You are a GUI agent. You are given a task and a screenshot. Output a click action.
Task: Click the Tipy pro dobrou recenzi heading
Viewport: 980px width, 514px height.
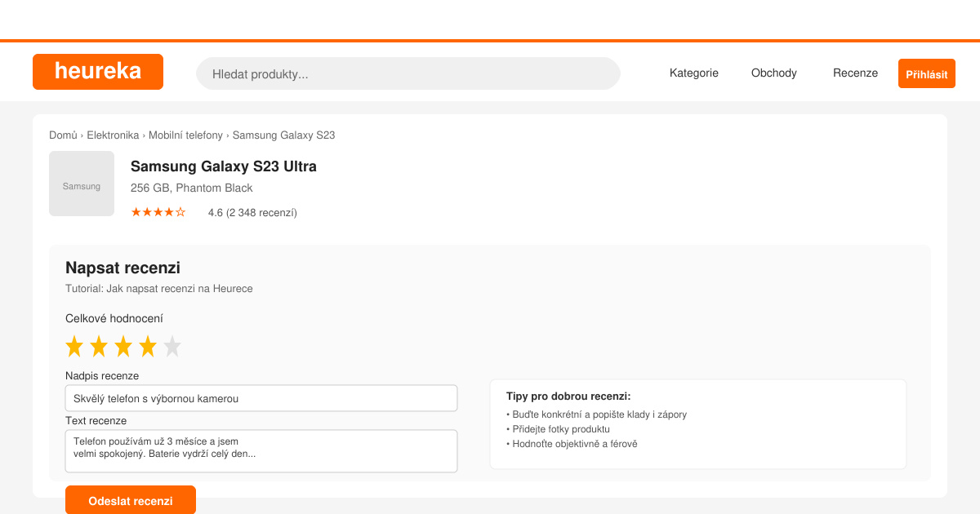pyautogui.click(x=568, y=397)
